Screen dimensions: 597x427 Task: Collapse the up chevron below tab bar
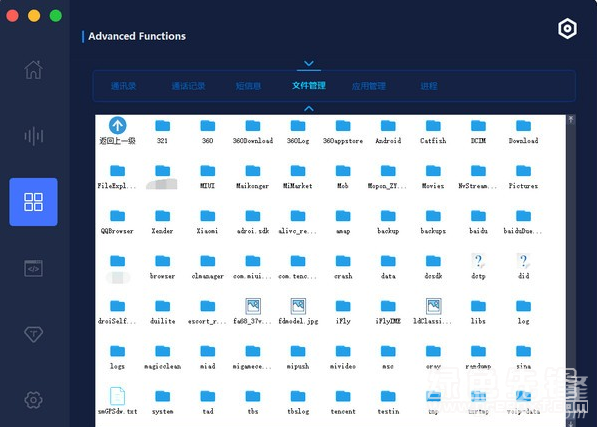(x=309, y=109)
